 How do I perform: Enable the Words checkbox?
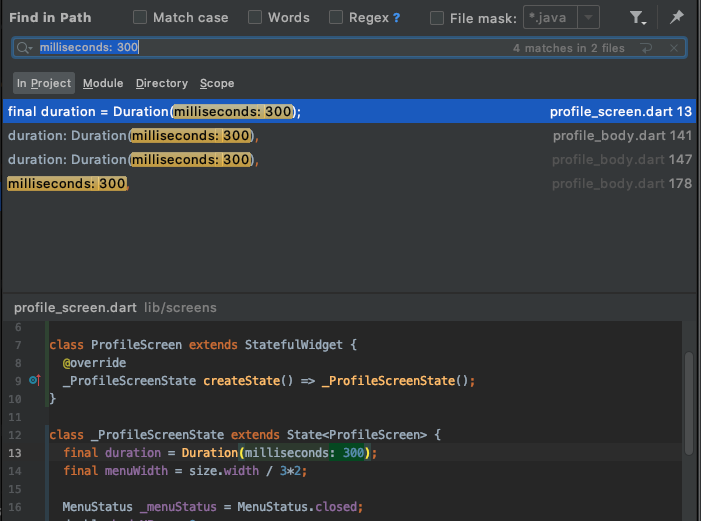click(x=255, y=17)
